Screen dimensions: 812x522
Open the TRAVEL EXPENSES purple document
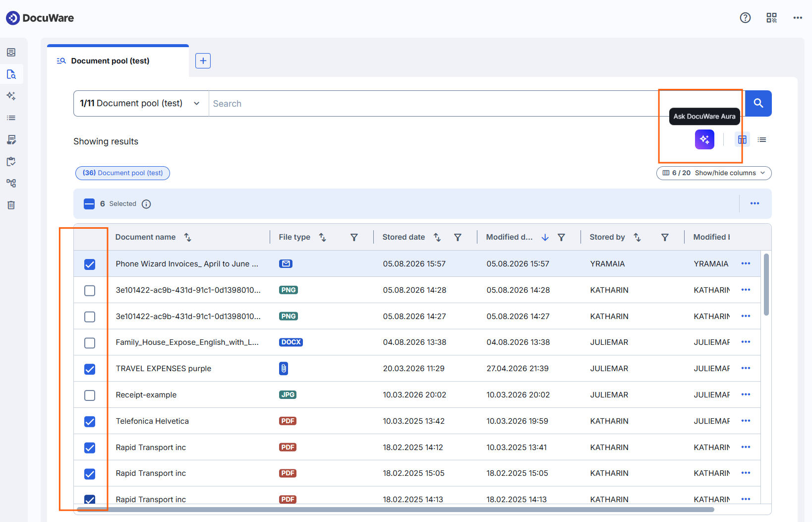click(x=164, y=368)
